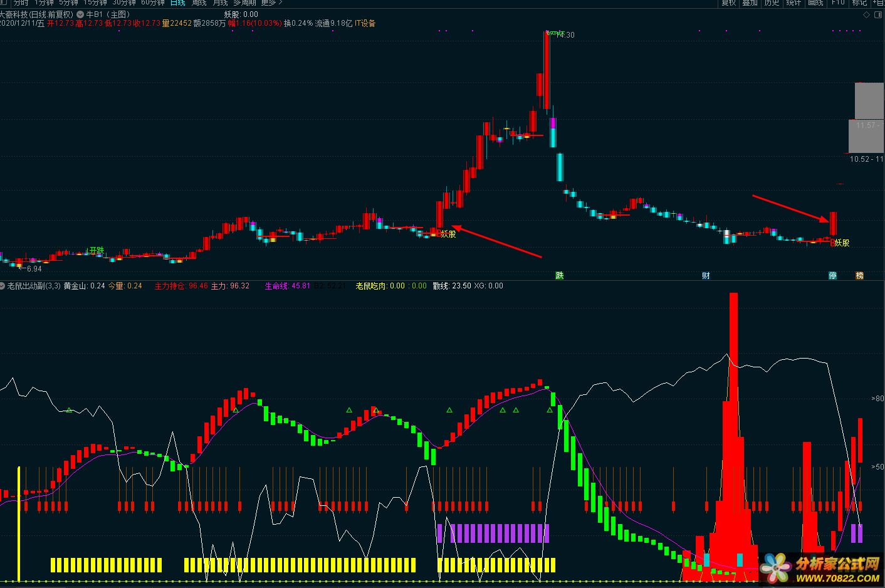Click the 主力持仓: 96.46 value
The height and width of the screenshot is (588, 885).
pyautogui.click(x=181, y=286)
